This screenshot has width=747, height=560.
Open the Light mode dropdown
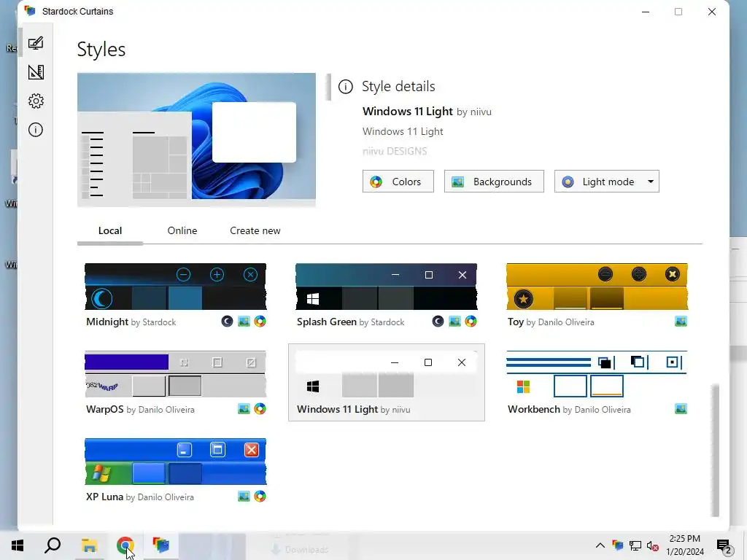point(606,182)
